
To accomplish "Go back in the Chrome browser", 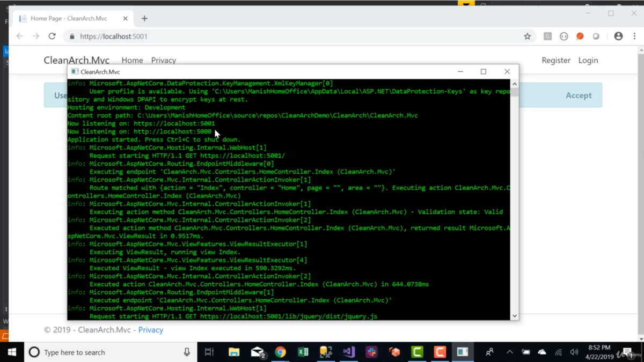I will pos(20,36).
